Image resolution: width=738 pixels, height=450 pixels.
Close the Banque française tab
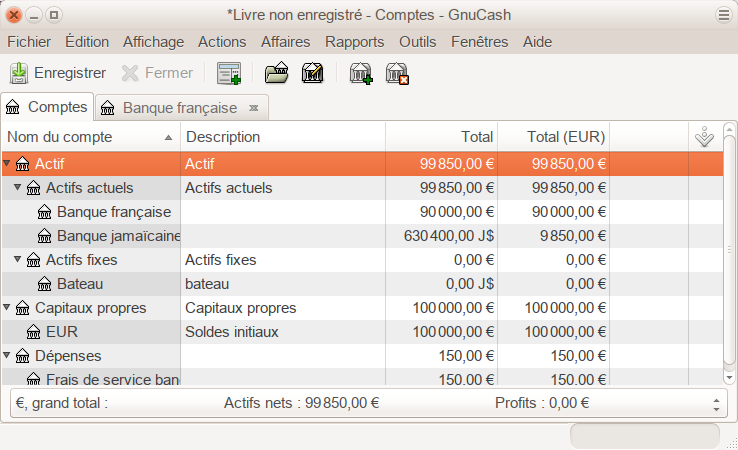tap(254, 108)
